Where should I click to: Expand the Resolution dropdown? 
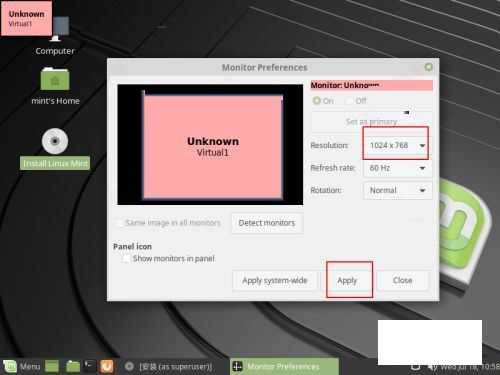point(397,145)
